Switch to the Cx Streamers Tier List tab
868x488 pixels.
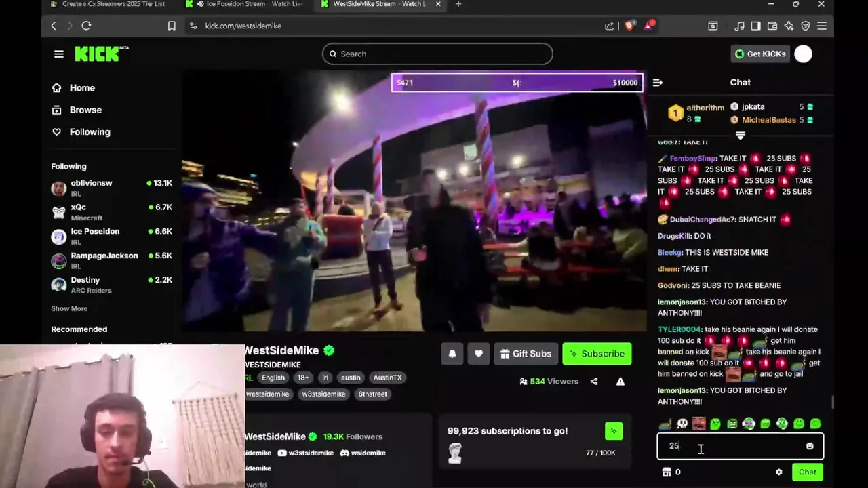pyautogui.click(x=107, y=4)
